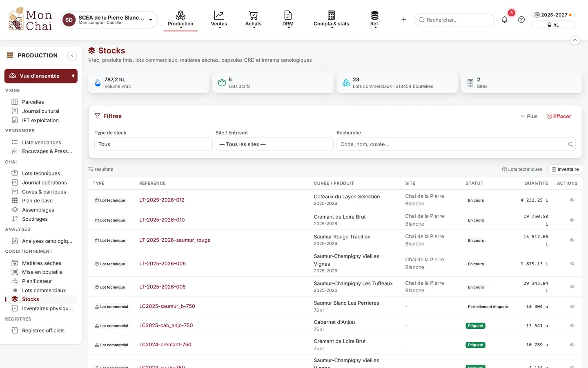Click the help question mark icon

pos(521,20)
